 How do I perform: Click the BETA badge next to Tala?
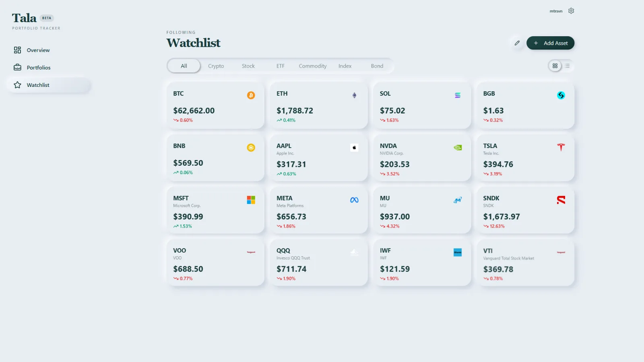coord(47,18)
